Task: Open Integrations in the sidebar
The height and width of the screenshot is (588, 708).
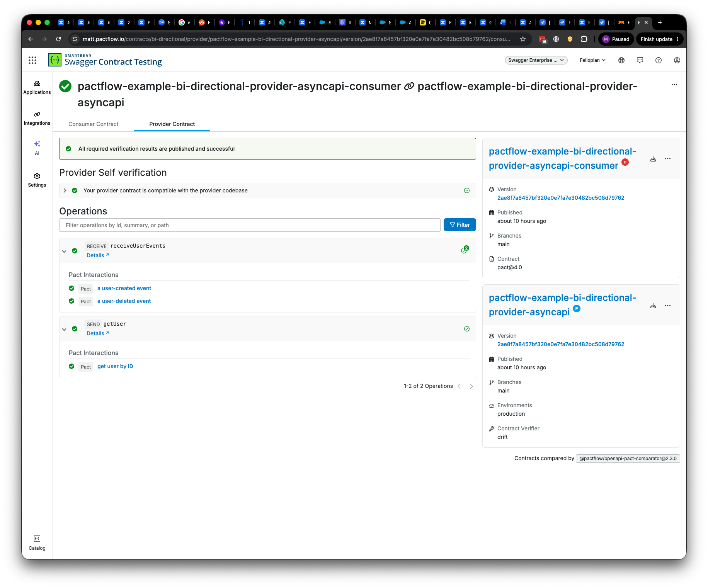Action: [x=37, y=119]
